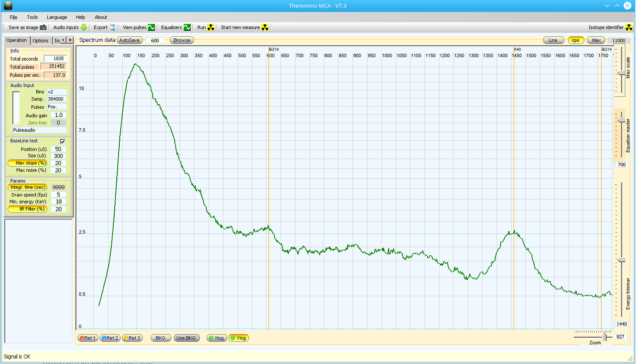Screen dimensions: 636x364
Task: Click the Use BKG button
Action: (x=187, y=338)
